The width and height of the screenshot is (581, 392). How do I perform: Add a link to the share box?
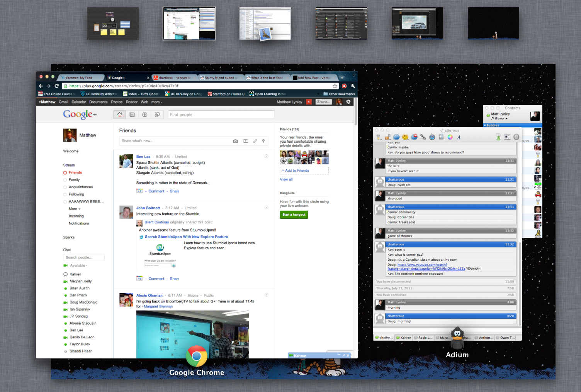point(255,141)
